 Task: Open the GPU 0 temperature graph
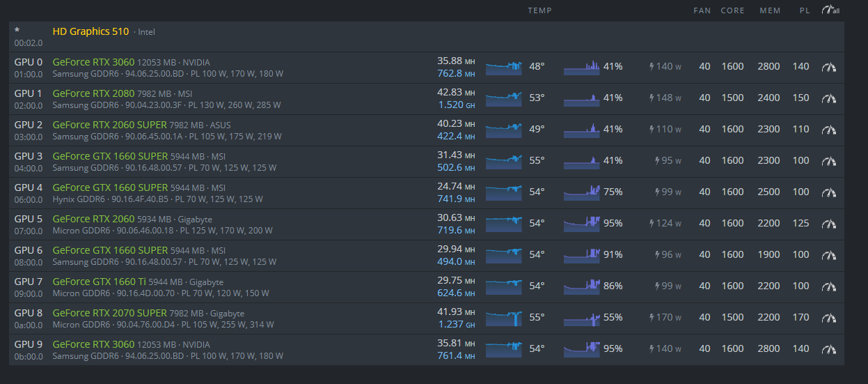pyautogui.click(x=503, y=67)
